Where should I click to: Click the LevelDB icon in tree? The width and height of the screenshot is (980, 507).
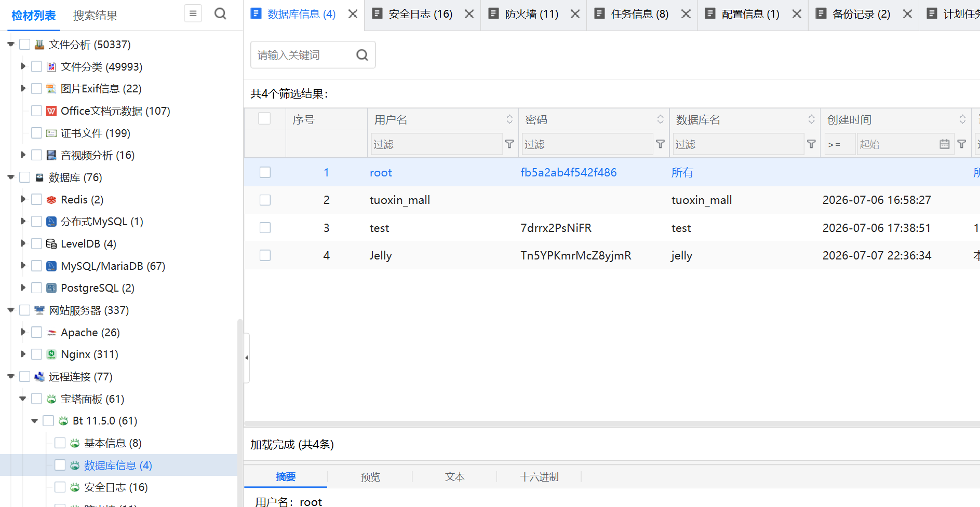pos(51,244)
